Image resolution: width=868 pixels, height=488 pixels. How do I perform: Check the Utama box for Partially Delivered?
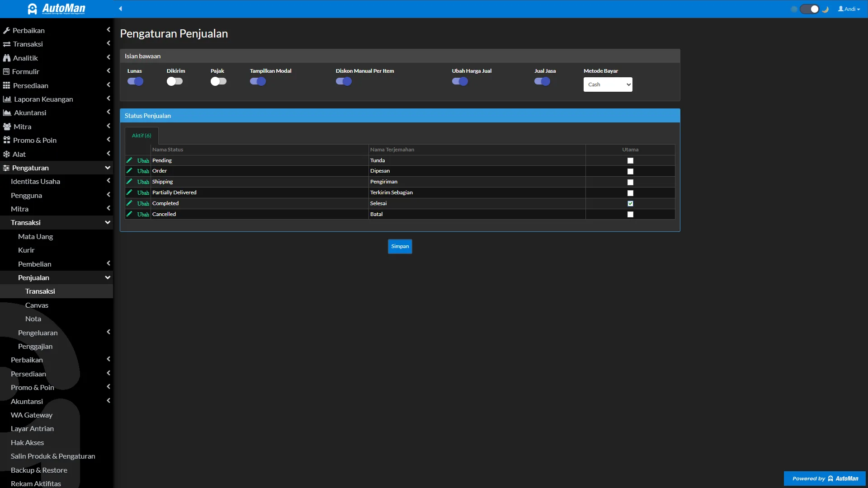pyautogui.click(x=630, y=193)
